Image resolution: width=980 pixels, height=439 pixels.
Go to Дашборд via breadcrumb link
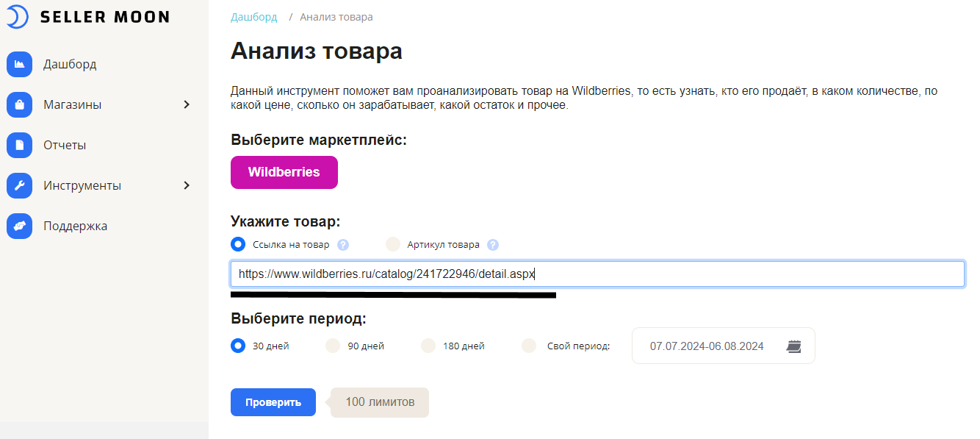pyautogui.click(x=254, y=17)
